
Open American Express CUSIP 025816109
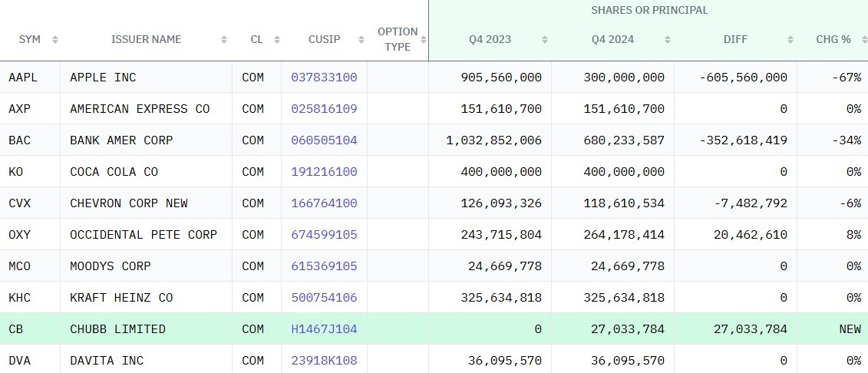coord(324,109)
